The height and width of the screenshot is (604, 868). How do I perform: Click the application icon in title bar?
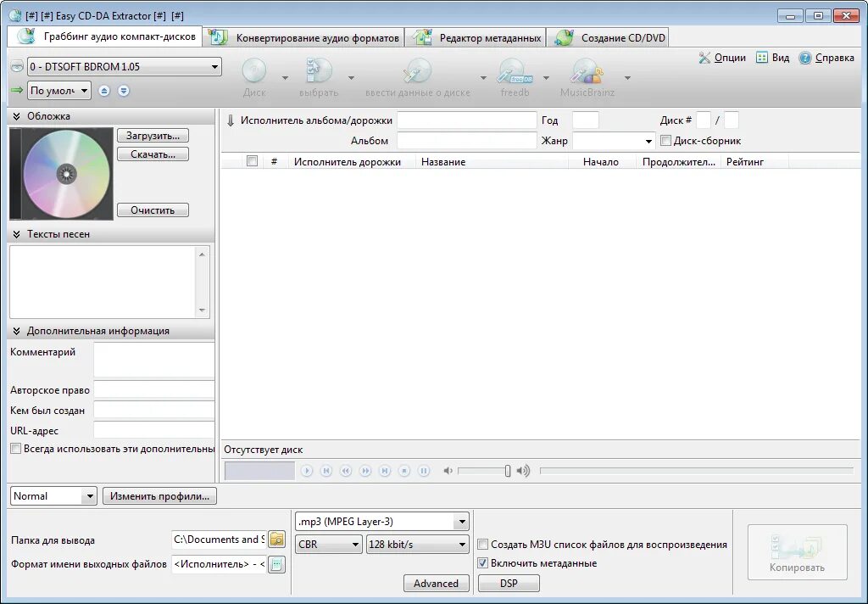15,15
